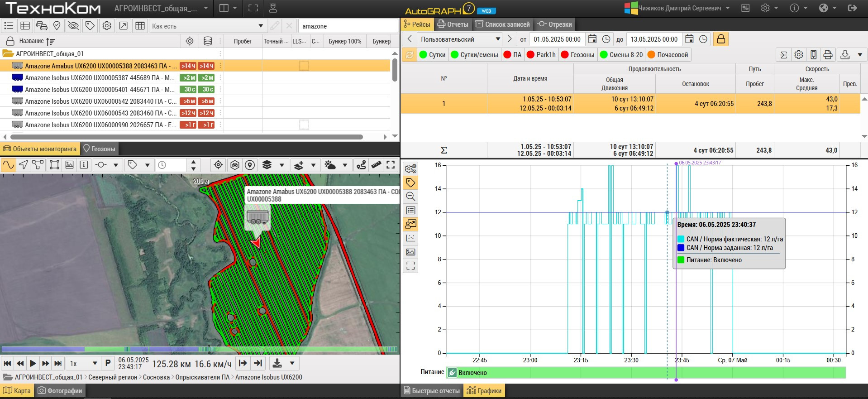Click the amazone search field
The height and width of the screenshot is (399, 868).
348,26
